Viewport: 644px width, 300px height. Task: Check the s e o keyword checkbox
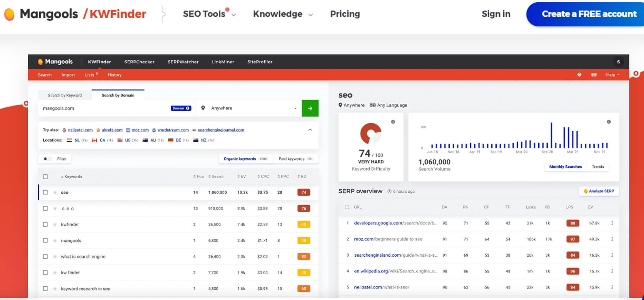tap(45, 208)
